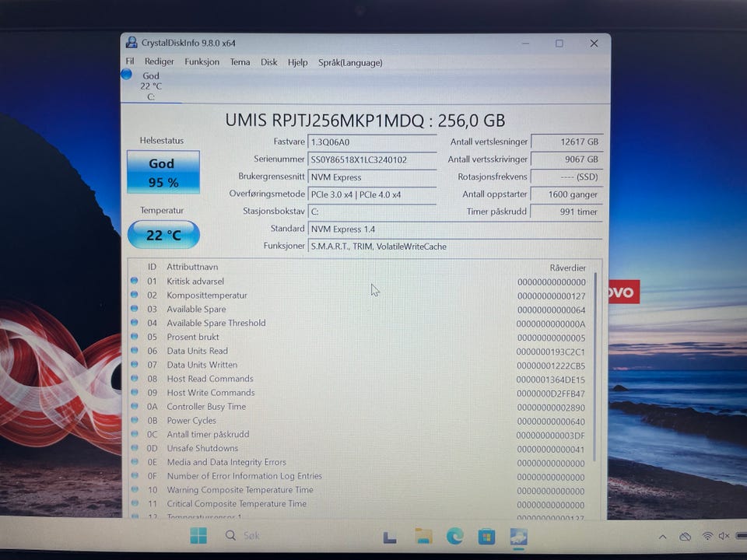Screen dimensions: 747x560
Task: Select Critical Composite Temperature Time row
Action: point(359,504)
